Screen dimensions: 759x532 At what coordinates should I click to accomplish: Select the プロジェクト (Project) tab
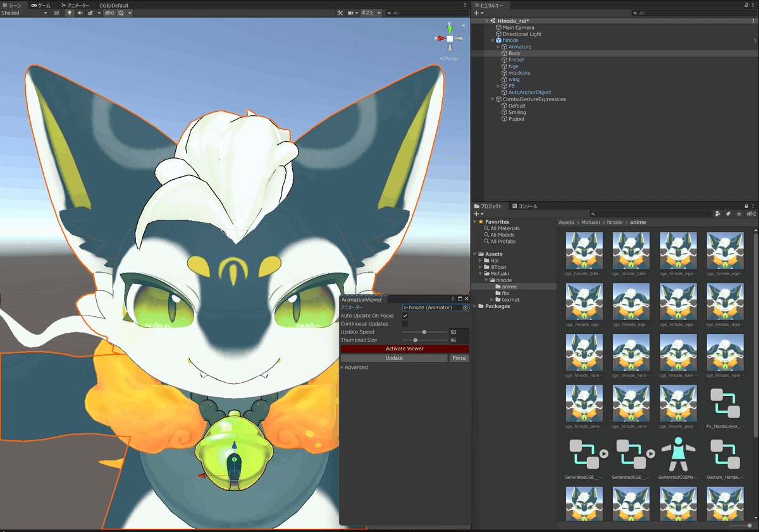click(x=488, y=206)
